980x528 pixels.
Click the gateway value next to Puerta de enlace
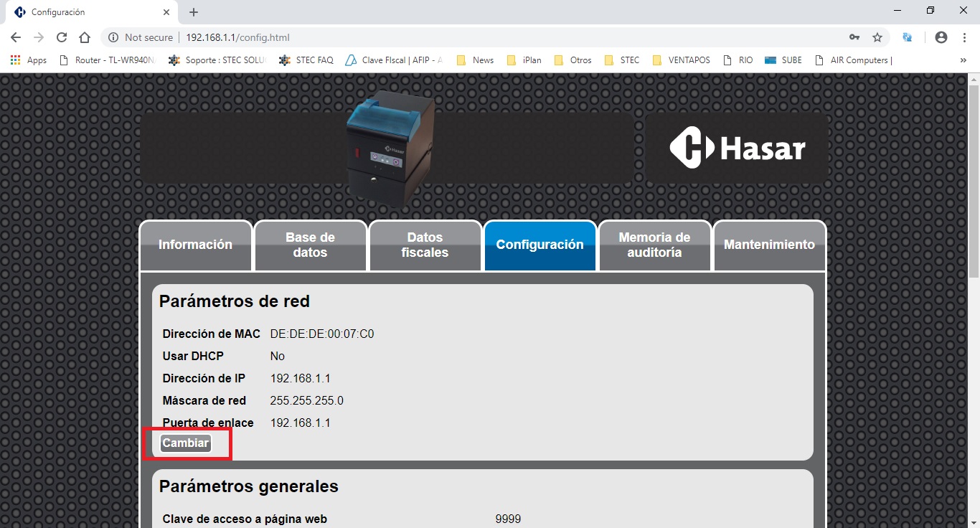pos(300,423)
